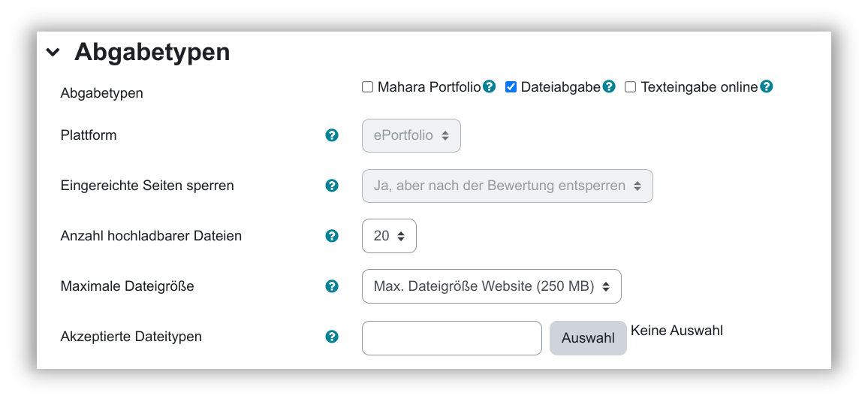868x402 pixels.
Task: Show help for Anzahl hochladbarer Dateien
Action: click(332, 236)
